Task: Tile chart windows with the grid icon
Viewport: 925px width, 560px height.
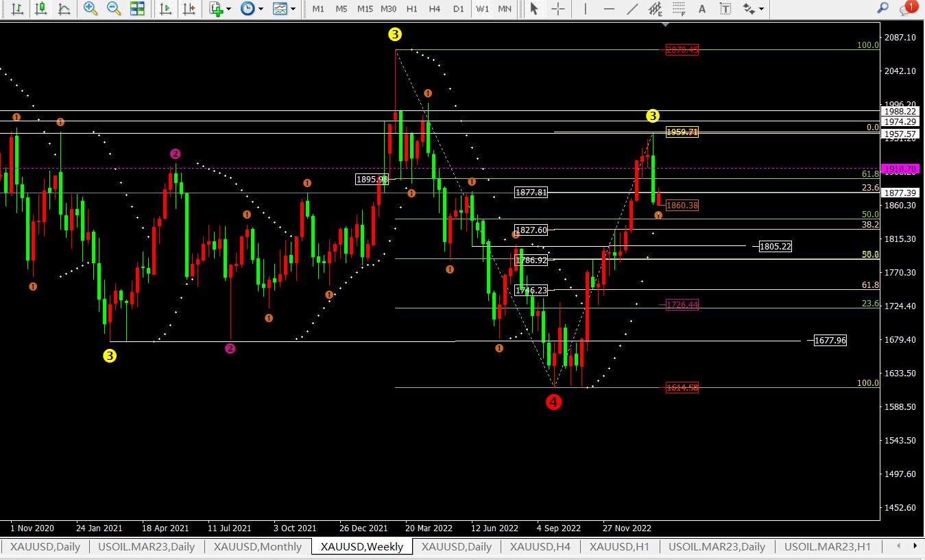Action: click(137, 9)
